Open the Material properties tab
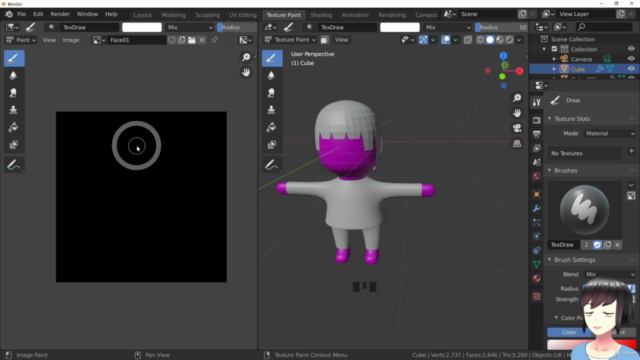Image resolution: width=640 pixels, height=360 pixels. 537,278
